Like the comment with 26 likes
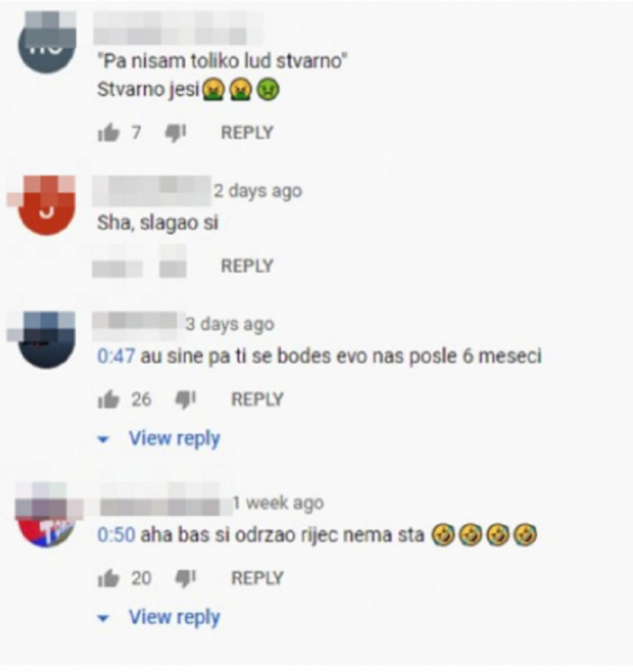 [x=108, y=400]
